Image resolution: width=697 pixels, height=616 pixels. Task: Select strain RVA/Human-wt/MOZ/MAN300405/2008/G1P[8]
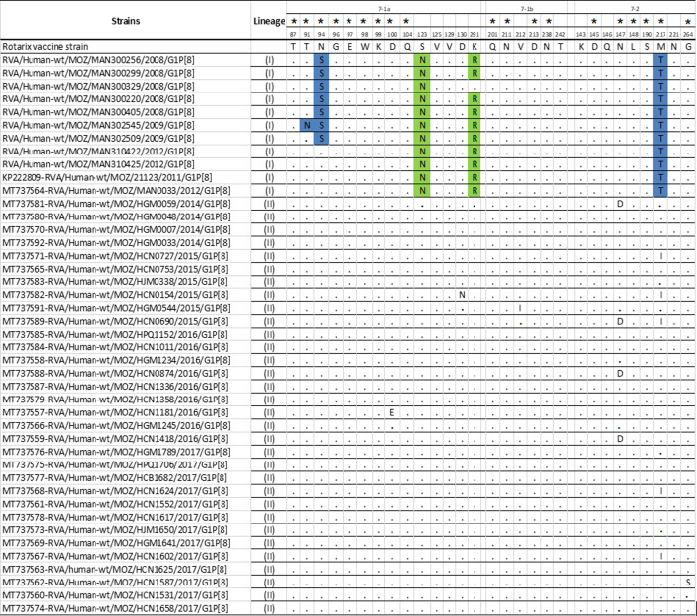pyautogui.click(x=98, y=112)
